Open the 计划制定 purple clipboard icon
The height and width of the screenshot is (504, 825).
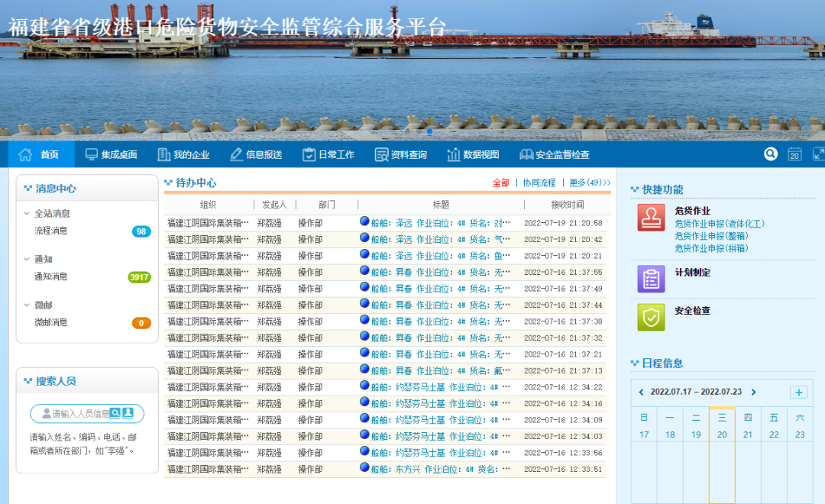pyautogui.click(x=651, y=279)
